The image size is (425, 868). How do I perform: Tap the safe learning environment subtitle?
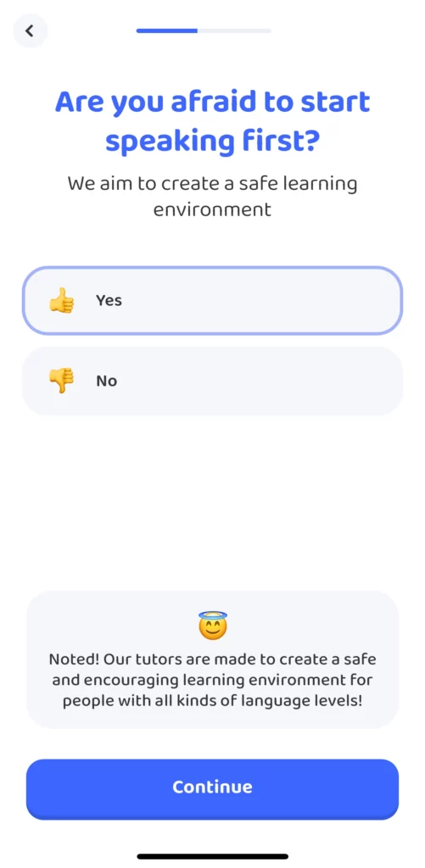click(x=212, y=197)
